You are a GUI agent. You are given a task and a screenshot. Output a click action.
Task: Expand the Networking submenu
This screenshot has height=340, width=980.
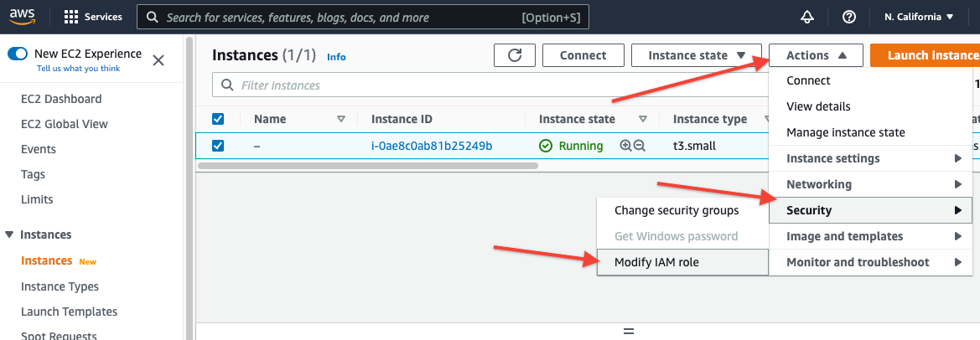[870, 185]
